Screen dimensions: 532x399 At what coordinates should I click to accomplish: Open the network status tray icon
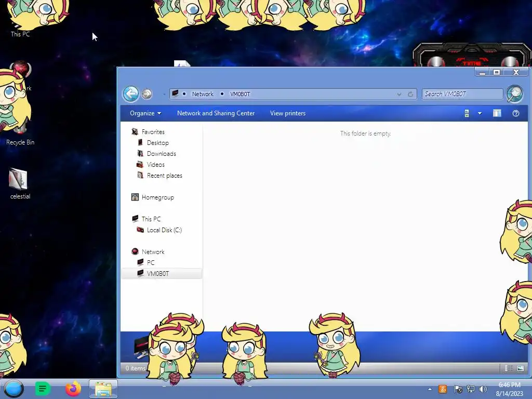(471, 389)
